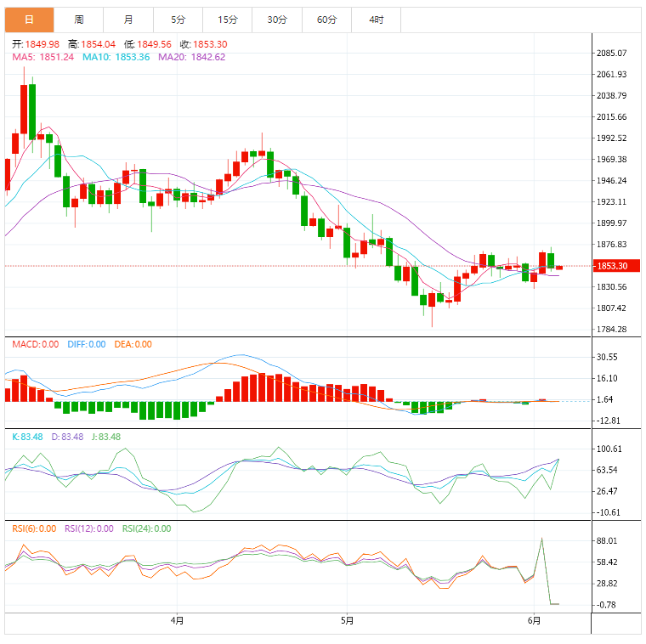This screenshot has width=646, height=644.
Task: Click the 1992.52 price axis label
Action: [611, 138]
